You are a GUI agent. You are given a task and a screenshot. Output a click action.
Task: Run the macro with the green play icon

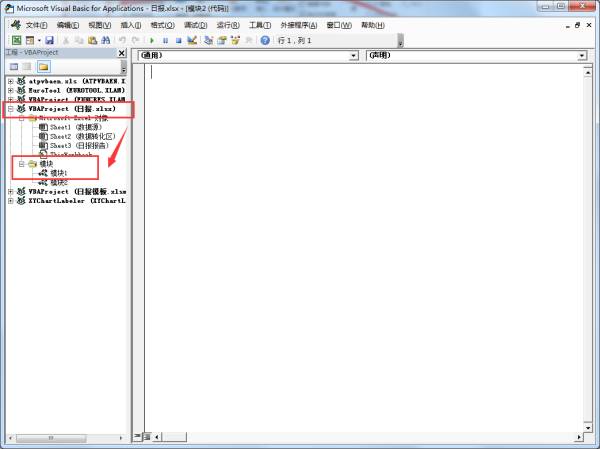(x=152, y=40)
